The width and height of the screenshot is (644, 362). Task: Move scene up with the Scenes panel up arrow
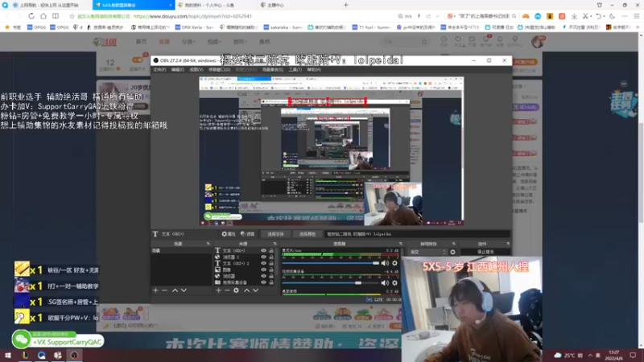point(175,290)
